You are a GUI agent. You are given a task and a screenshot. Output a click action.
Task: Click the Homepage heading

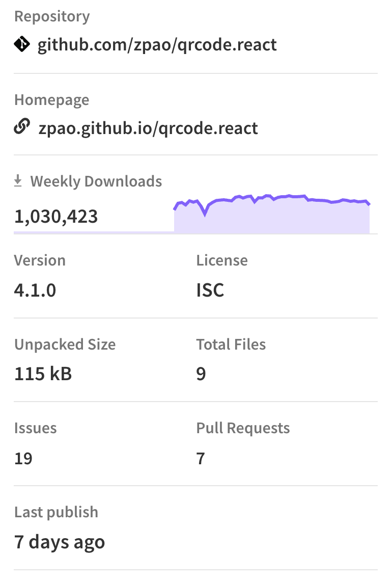[x=52, y=100]
